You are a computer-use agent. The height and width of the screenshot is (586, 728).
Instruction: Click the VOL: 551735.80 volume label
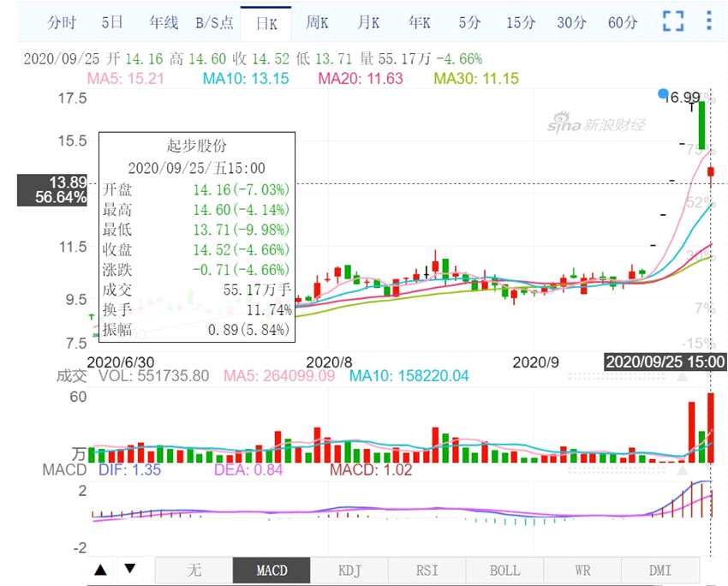(x=153, y=375)
